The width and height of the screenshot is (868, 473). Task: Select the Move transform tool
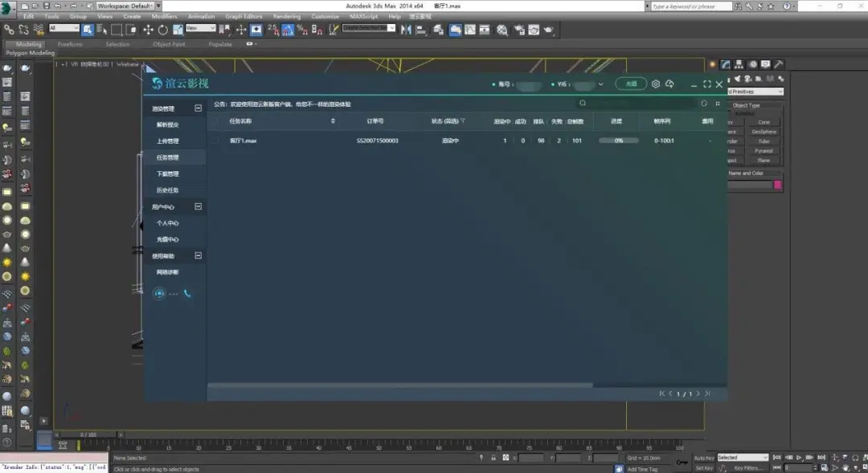coord(148,30)
